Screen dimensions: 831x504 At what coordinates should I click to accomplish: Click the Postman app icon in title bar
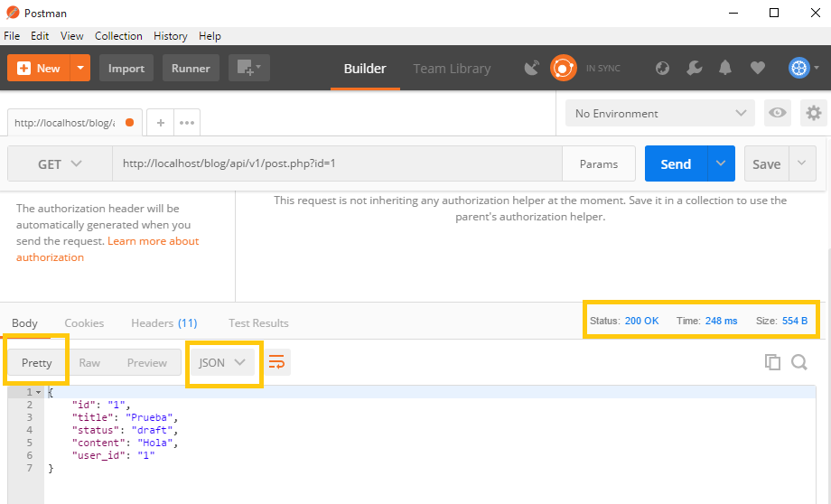click(x=13, y=13)
